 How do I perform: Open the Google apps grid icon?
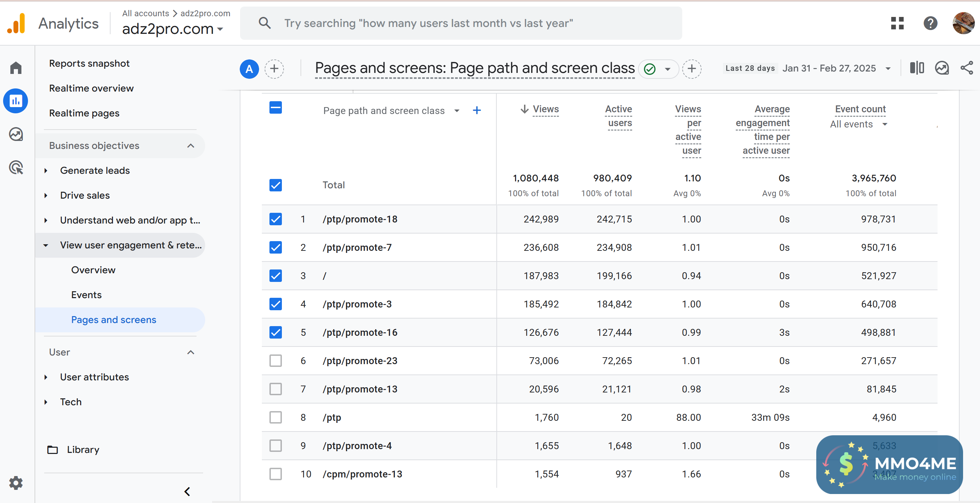click(897, 23)
